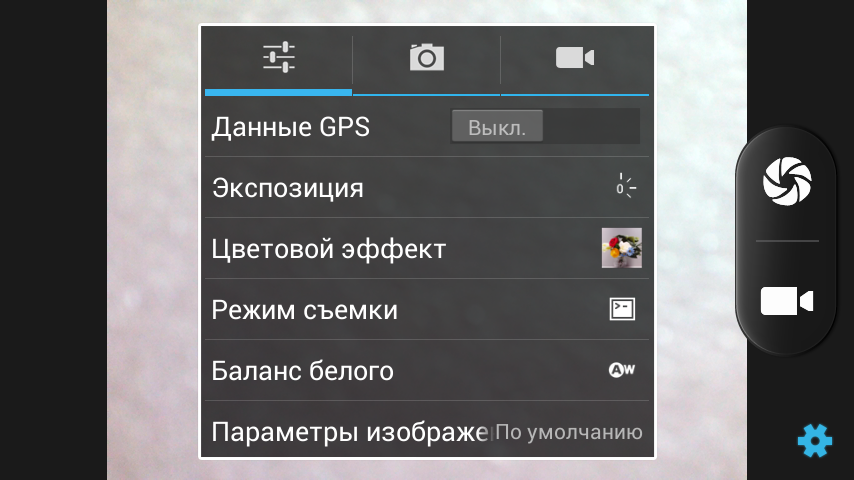Open the Экспозиция setting row
This screenshot has width=854, height=480.
coord(427,187)
